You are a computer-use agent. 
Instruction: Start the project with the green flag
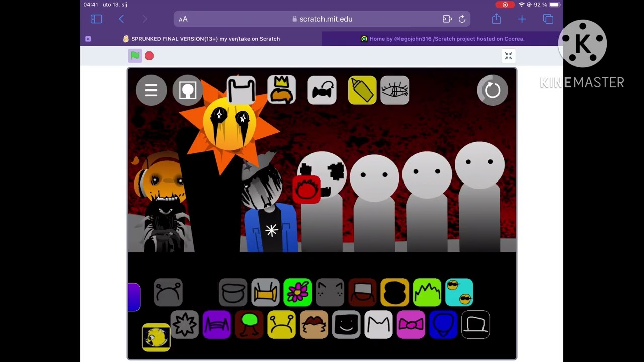pyautogui.click(x=135, y=56)
